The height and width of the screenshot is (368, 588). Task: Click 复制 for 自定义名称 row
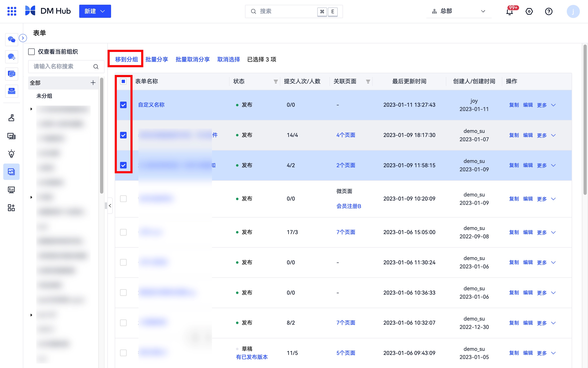514,105
